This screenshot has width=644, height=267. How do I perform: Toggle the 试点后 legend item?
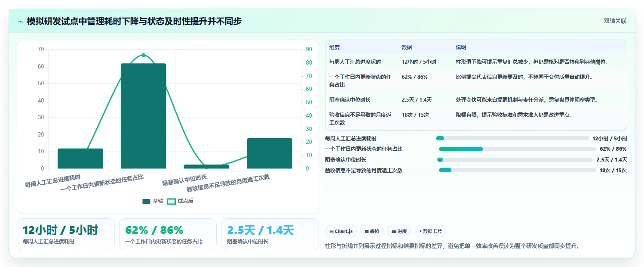tap(180, 201)
